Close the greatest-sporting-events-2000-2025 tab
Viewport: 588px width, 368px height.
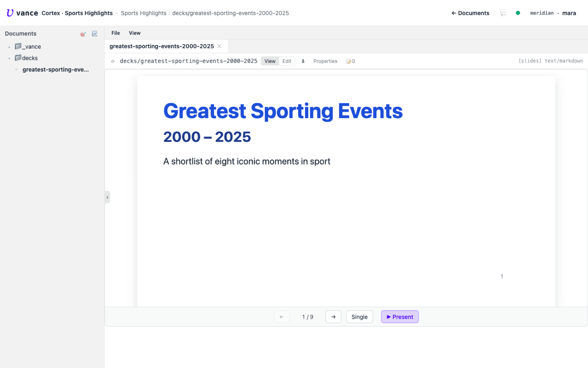[x=219, y=46]
